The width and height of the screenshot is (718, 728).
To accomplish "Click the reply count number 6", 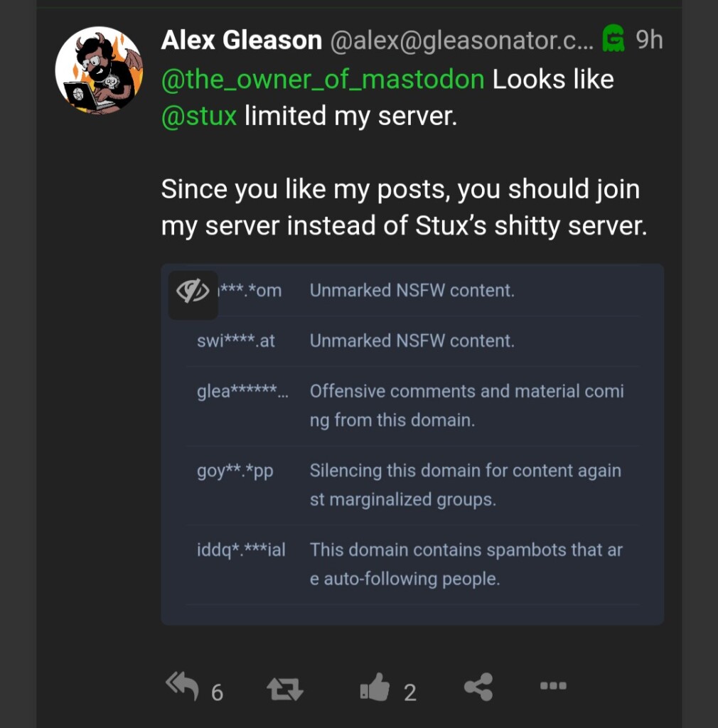I will click(218, 692).
